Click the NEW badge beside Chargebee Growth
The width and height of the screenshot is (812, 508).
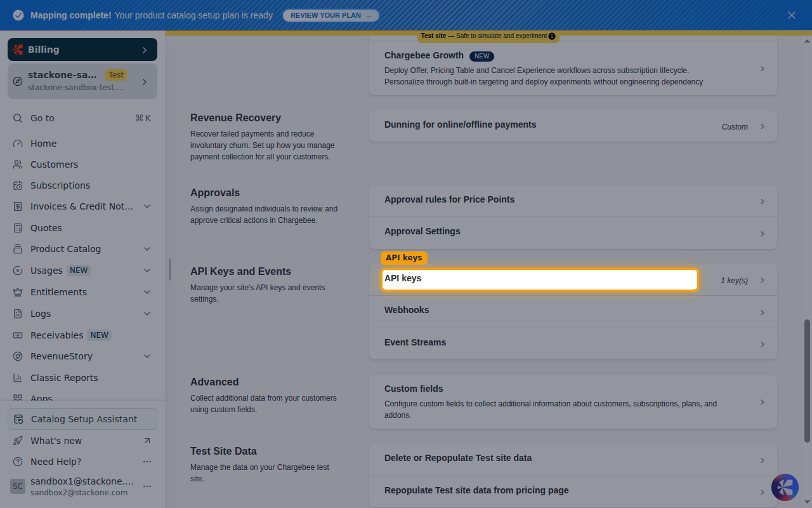click(x=482, y=56)
